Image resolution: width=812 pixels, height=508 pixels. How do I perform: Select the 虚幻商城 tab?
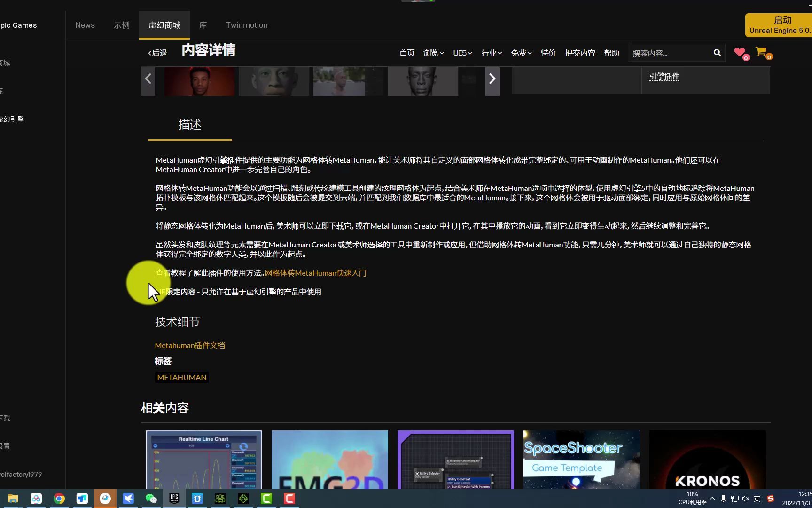(164, 25)
